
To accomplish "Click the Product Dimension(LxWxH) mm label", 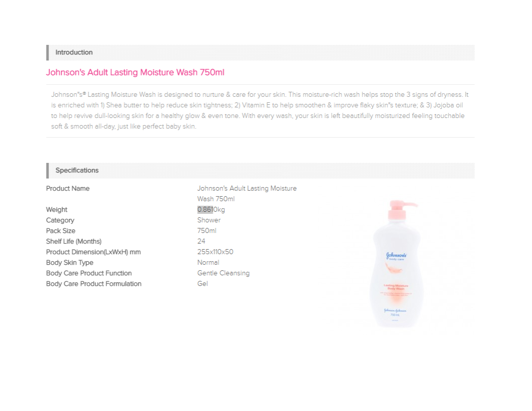I will tap(93, 252).
